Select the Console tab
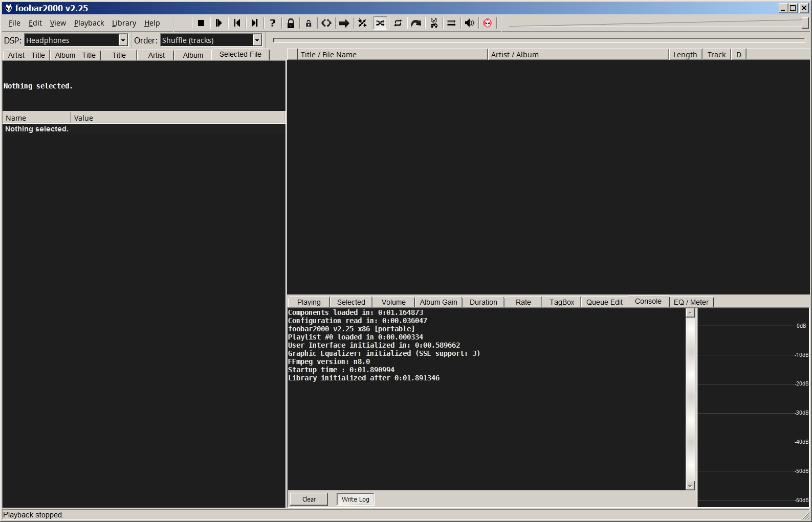The image size is (812, 522). pos(648,301)
